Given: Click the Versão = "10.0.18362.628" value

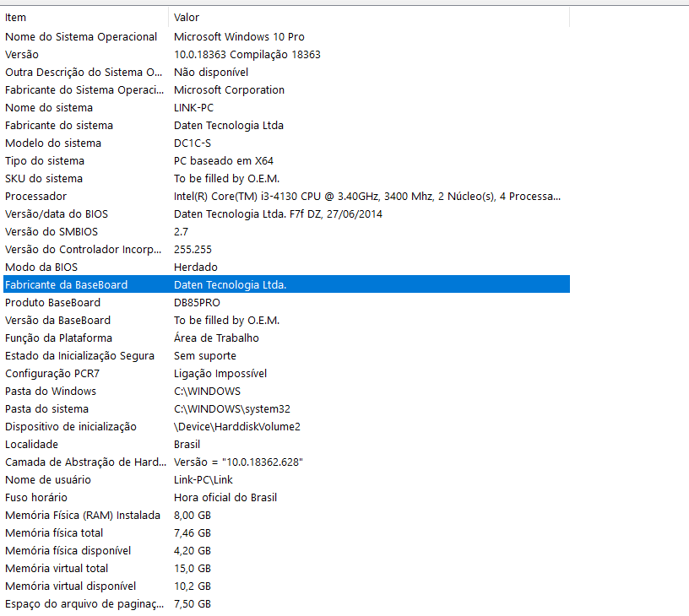Looking at the screenshot, I should coord(238,462).
